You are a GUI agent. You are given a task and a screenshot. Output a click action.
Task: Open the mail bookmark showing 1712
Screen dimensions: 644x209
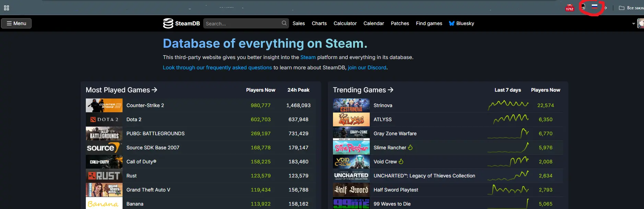[570, 8]
